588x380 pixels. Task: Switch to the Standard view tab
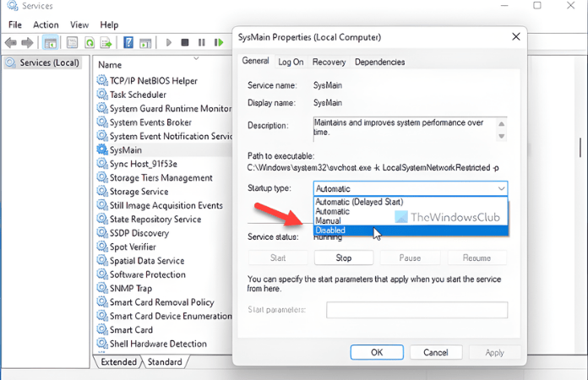tap(165, 361)
